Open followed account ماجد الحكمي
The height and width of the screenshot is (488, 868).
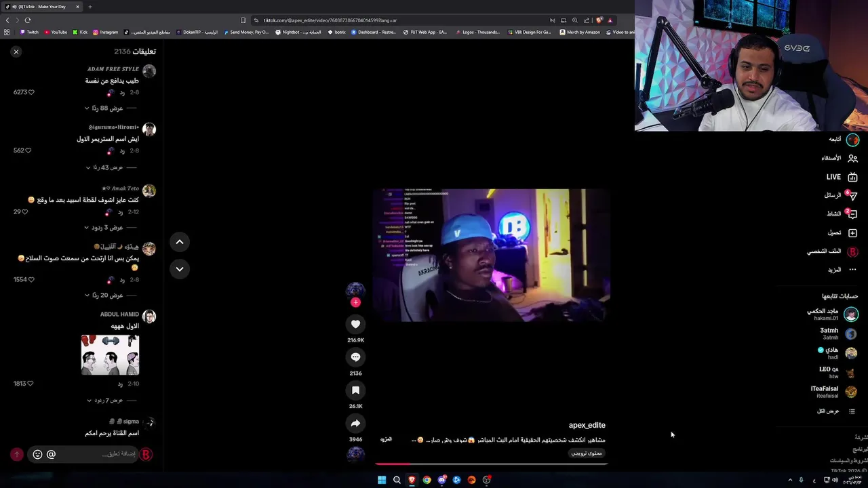point(833,314)
